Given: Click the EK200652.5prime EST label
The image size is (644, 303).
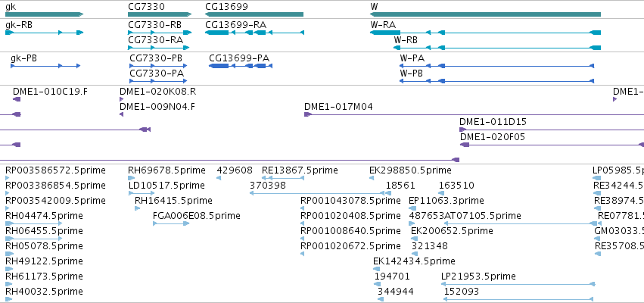Looking at the screenshot, I should (x=453, y=231).
